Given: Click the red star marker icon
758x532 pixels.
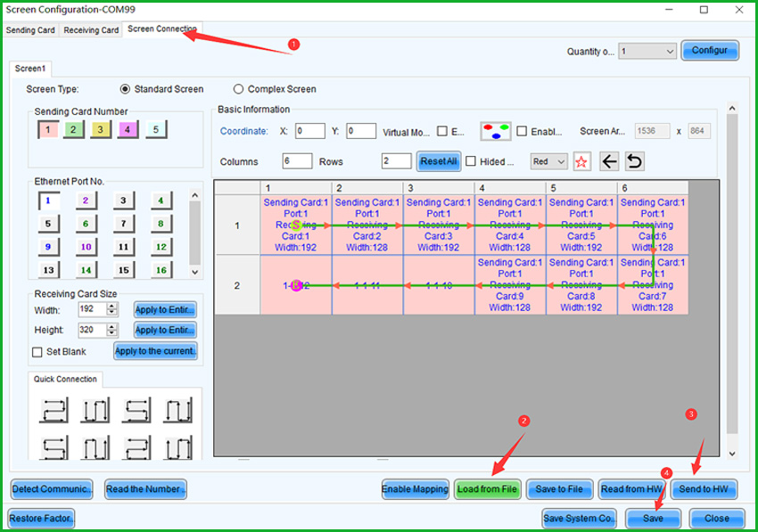Looking at the screenshot, I should 582,160.
